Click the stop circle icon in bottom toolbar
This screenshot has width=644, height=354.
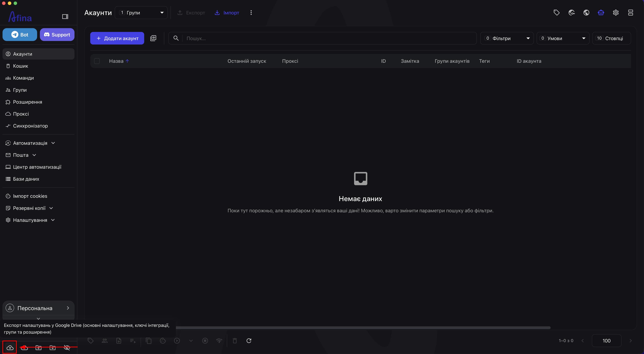(205, 340)
